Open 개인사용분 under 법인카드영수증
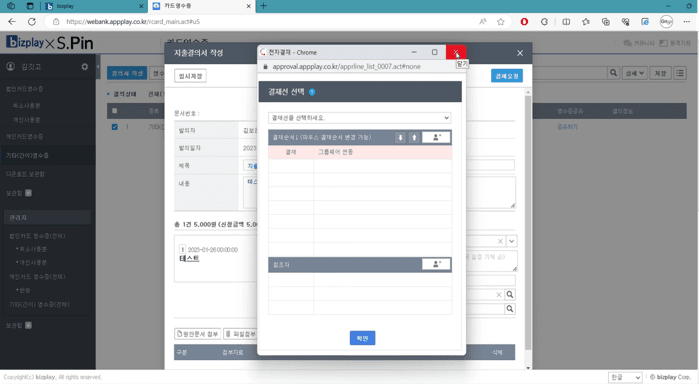 (26, 120)
